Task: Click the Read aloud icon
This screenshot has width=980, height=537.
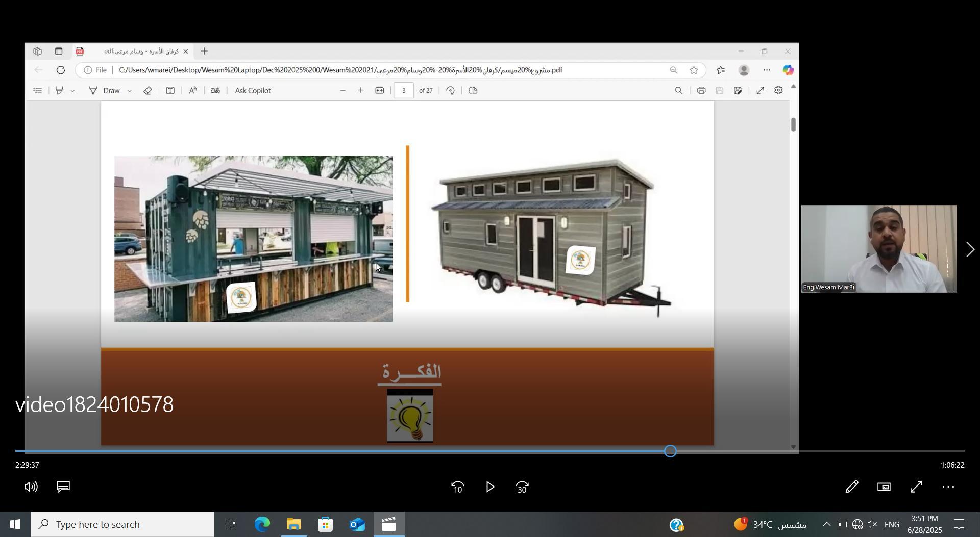Action: pos(193,90)
